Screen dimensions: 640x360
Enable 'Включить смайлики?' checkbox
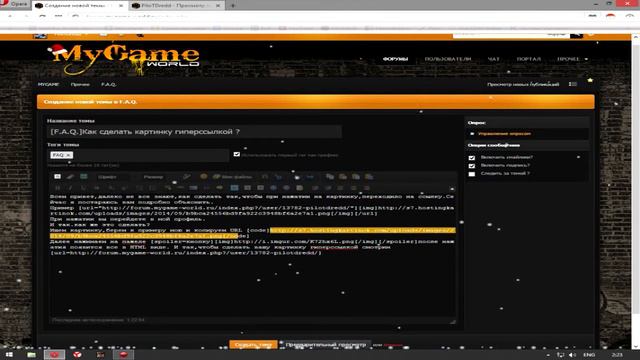pos(472,158)
